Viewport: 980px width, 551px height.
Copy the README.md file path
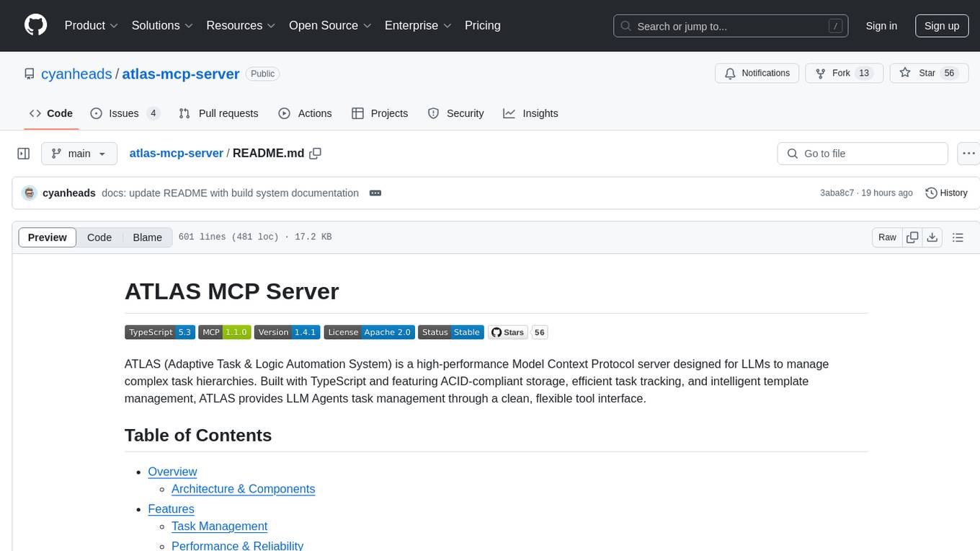coord(315,153)
